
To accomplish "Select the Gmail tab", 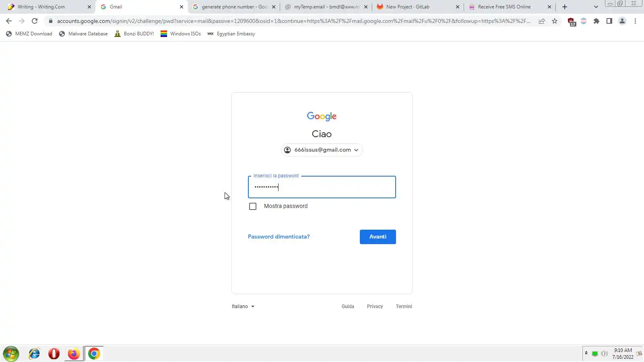I will click(141, 7).
